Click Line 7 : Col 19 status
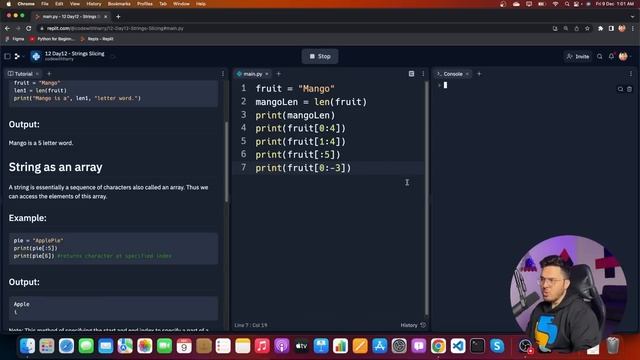 pos(251,325)
